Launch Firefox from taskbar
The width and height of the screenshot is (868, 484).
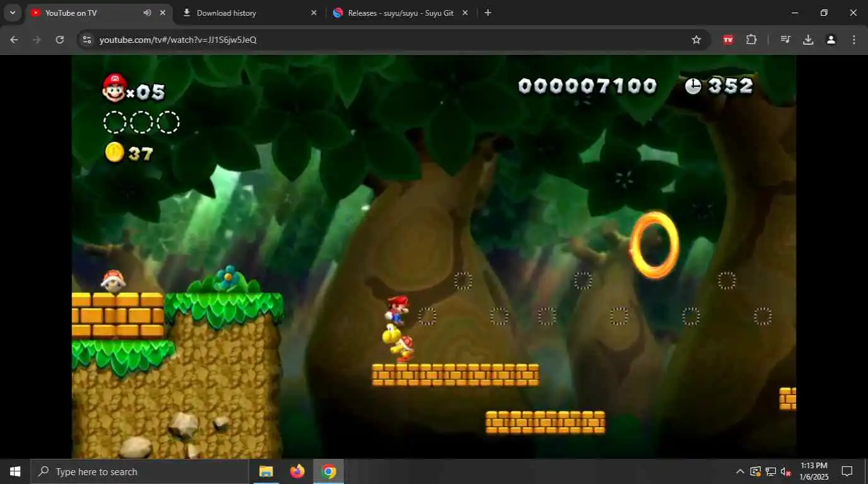[297, 471]
